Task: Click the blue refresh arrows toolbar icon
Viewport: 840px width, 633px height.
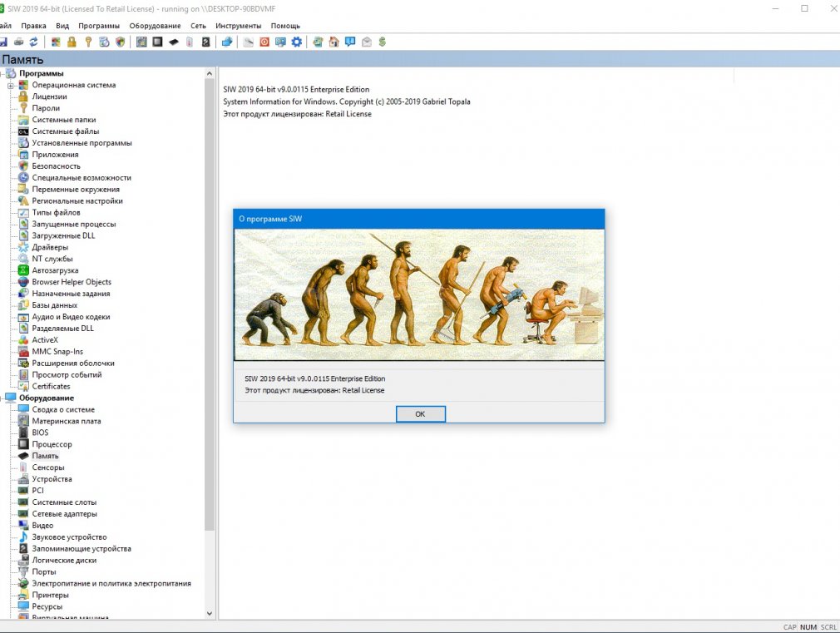Action: tap(34, 42)
